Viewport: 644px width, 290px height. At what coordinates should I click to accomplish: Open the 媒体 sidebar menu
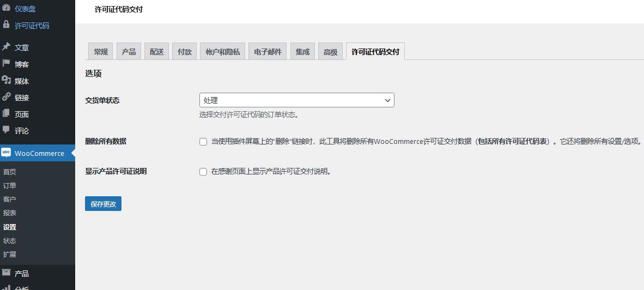tap(22, 81)
